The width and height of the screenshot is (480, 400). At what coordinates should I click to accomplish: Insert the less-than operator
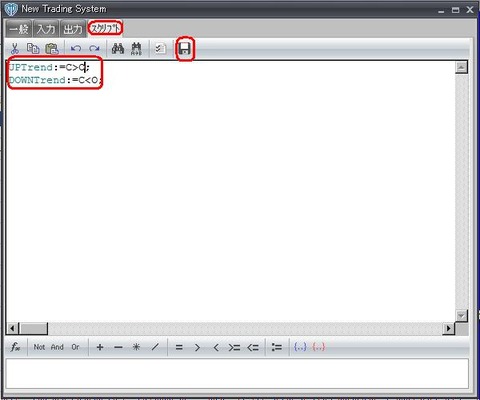(x=216, y=347)
